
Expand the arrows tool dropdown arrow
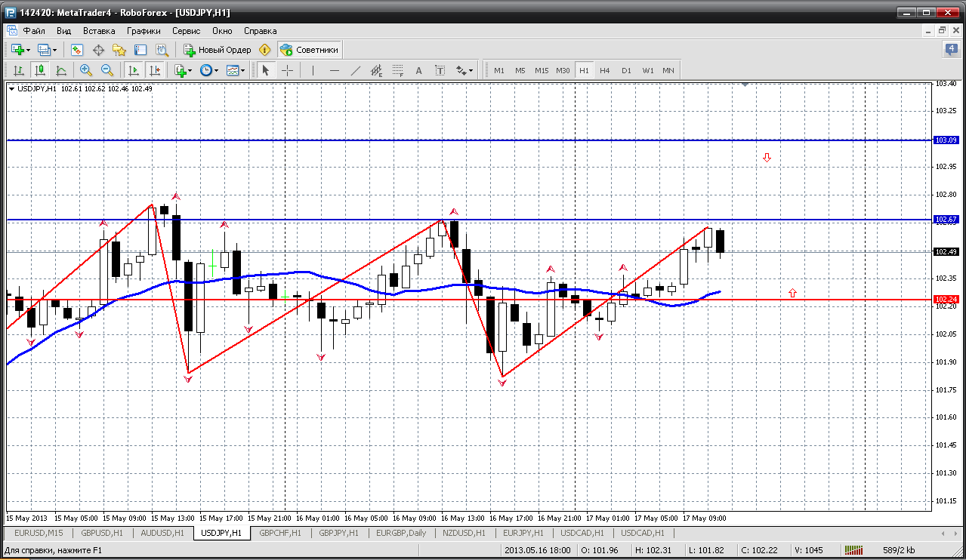click(x=471, y=71)
